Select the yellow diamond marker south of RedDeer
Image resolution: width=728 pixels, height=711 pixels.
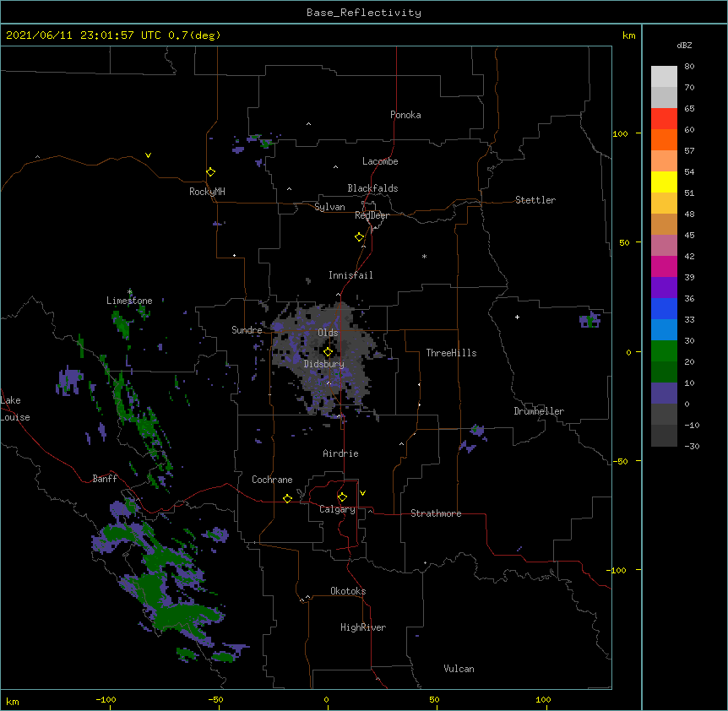(x=360, y=237)
